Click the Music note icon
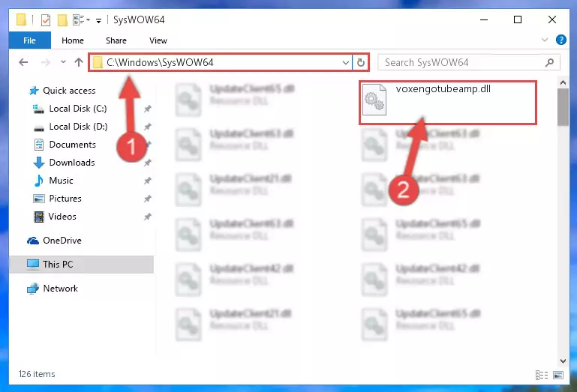 click(38, 181)
